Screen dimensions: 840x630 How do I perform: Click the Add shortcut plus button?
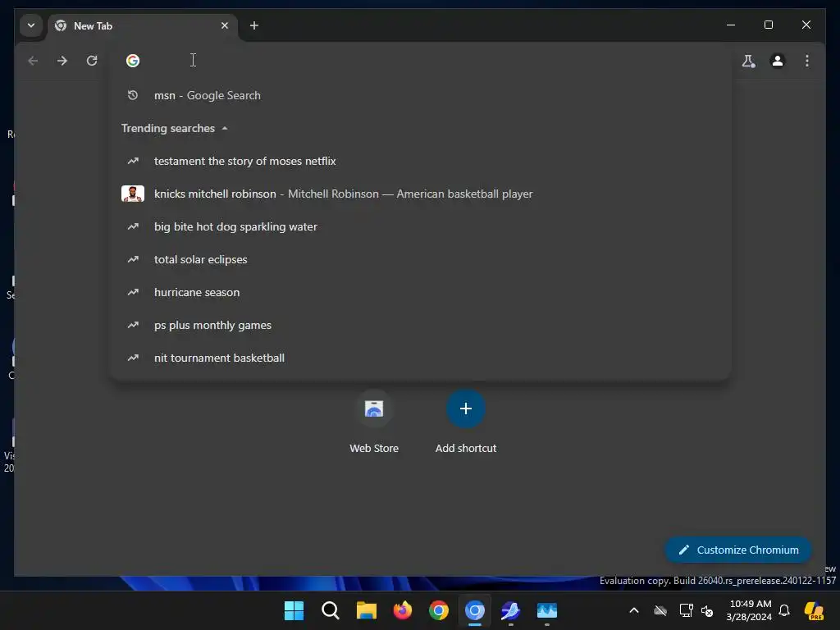[x=466, y=409]
